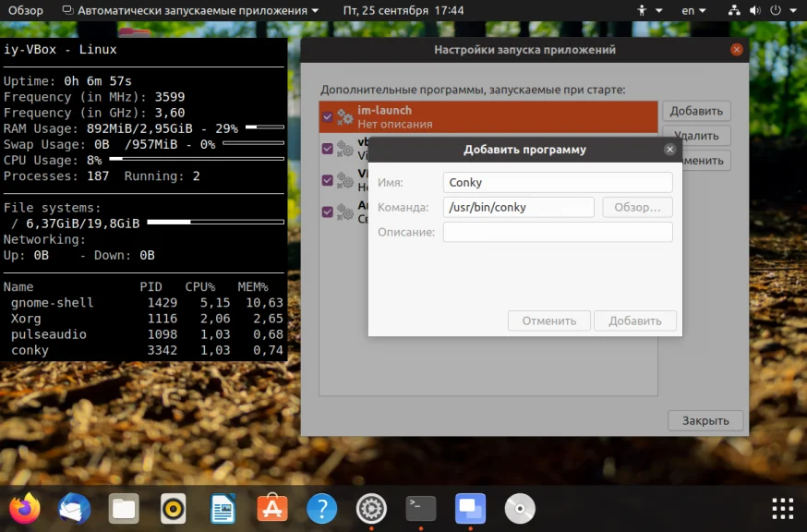Click Отменить in the add program dialog
Screen dimensions: 807x532
coord(548,320)
